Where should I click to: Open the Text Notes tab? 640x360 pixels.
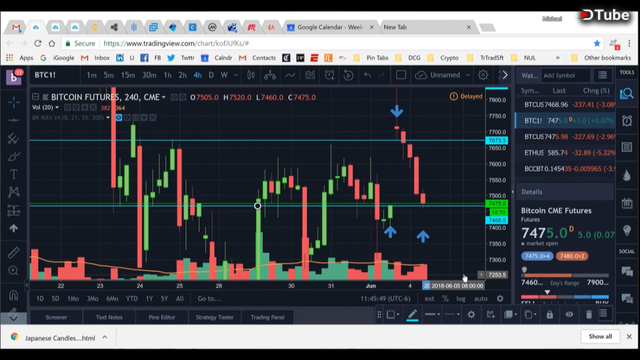109,317
